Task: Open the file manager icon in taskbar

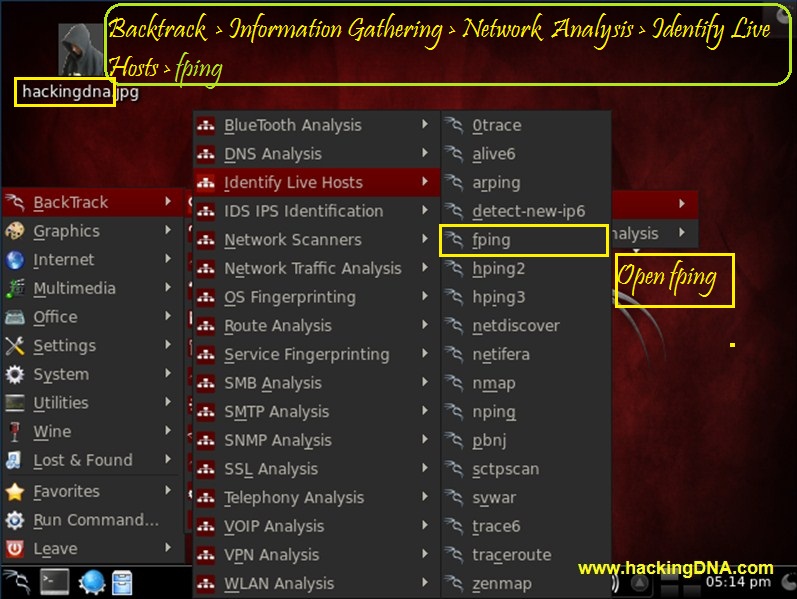Action: click(x=122, y=583)
